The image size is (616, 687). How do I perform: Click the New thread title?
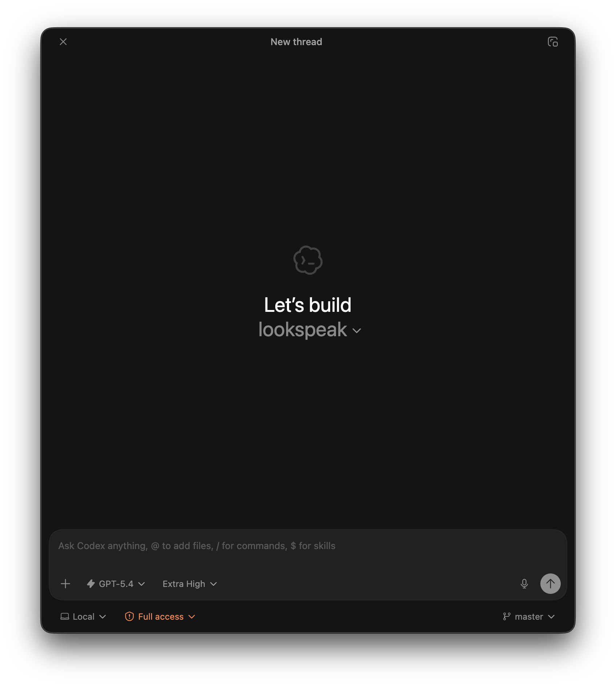click(x=296, y=42)
